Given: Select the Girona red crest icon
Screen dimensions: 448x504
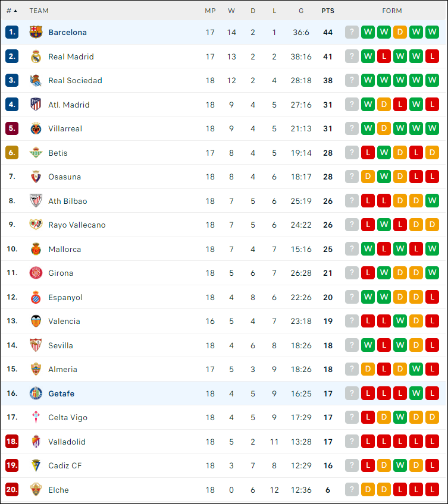Looking at the screenshot, I should click(x=36, y=273).
